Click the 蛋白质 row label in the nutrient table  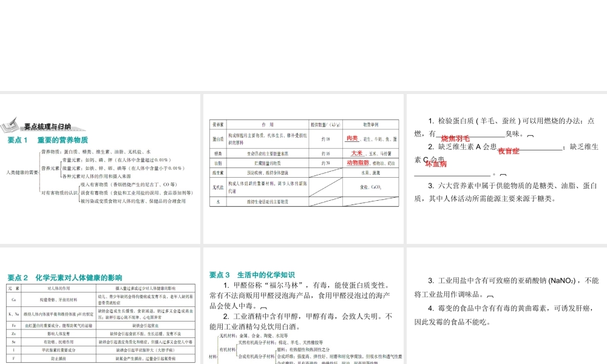(x=218, y=139)
